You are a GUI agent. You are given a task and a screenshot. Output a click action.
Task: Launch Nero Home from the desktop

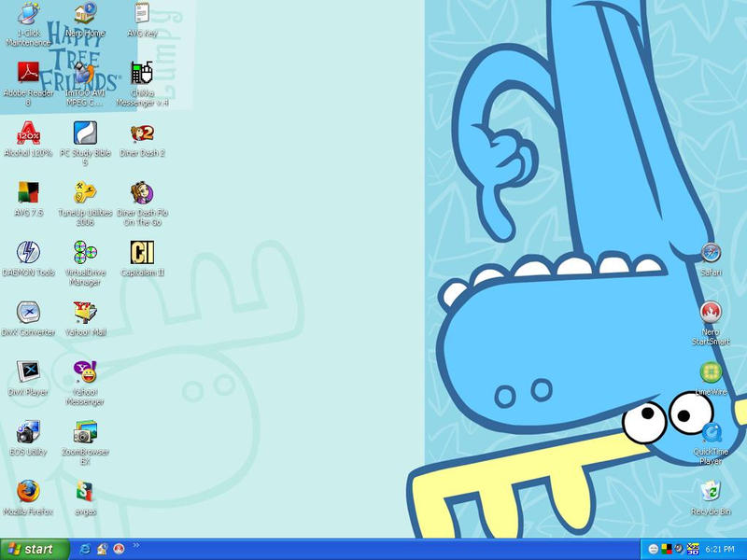click(85, 13)
